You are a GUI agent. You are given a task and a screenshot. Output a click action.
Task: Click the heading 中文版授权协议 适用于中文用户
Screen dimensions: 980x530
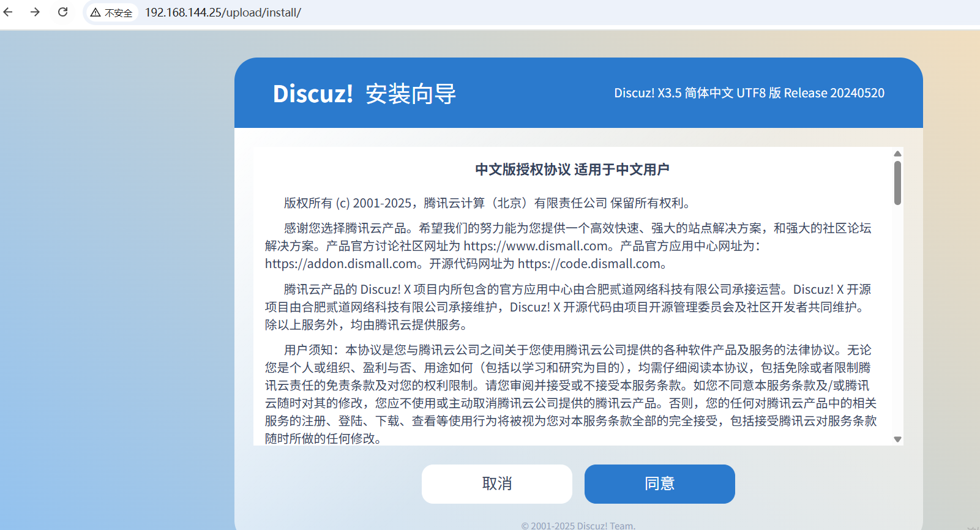(572, 170)
